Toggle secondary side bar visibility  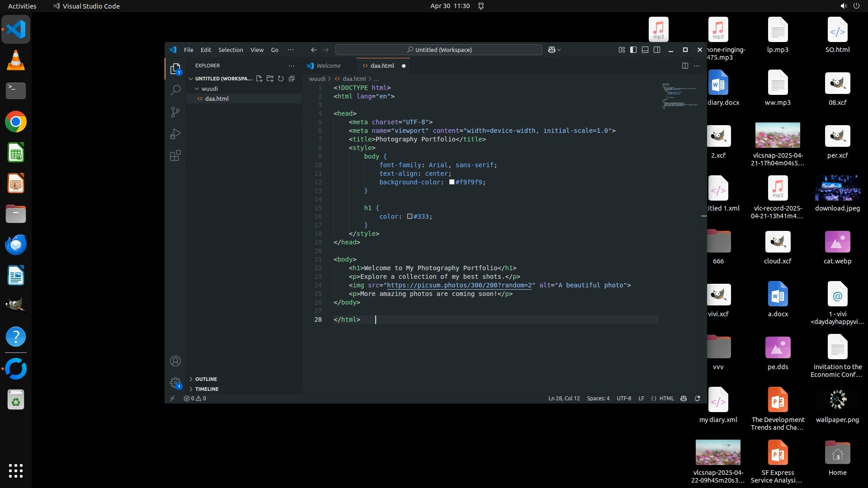657,50
